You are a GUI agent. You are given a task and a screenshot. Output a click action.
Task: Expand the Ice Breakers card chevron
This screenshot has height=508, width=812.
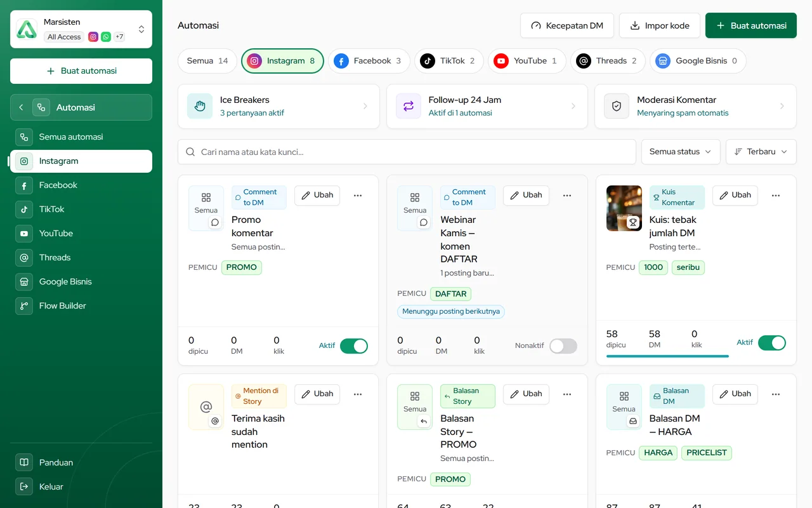click(365, 106)
